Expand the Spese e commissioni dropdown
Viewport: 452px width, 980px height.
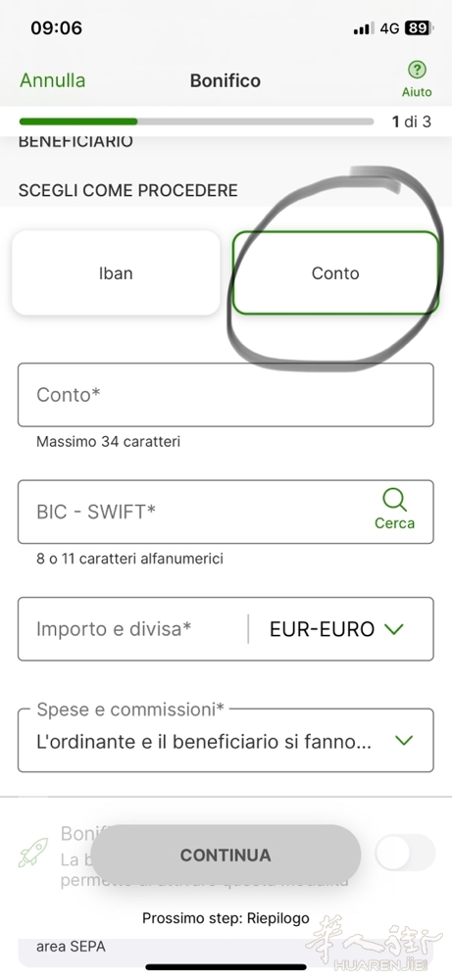(226, 740)
